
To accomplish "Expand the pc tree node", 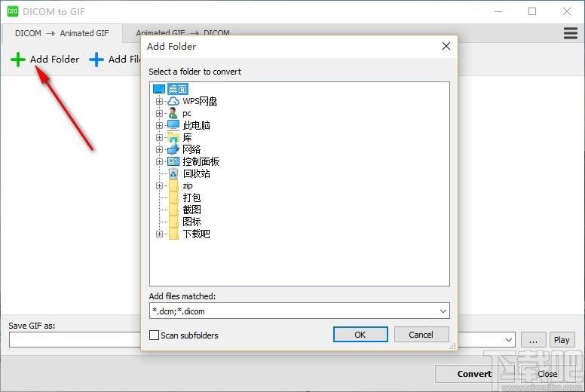I will coord(159,113).
